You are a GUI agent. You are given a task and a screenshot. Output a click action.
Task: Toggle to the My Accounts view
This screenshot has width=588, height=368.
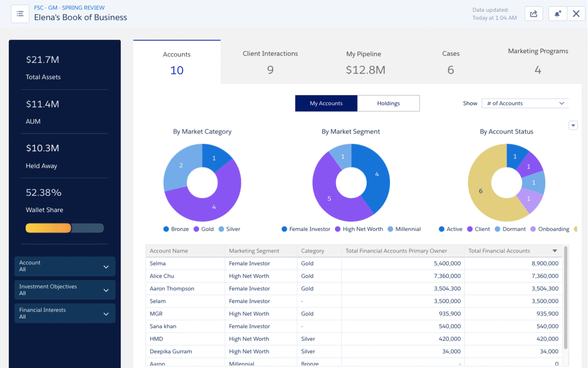(326, 103)
